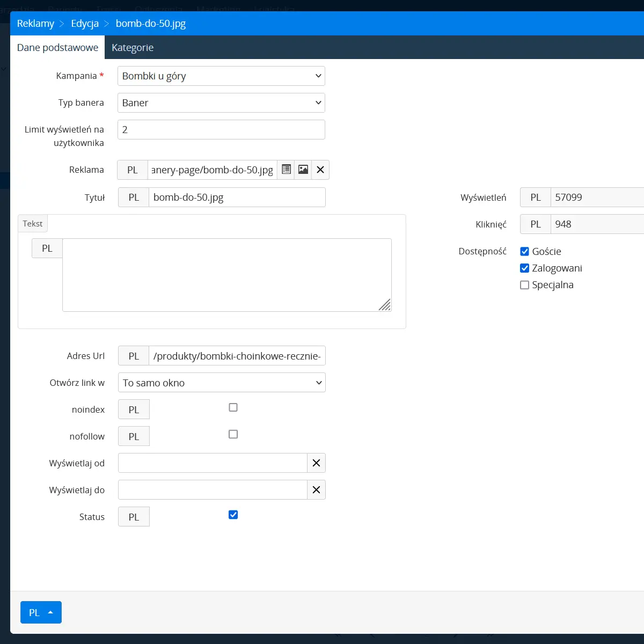
Task: Toggle the Zalogowani availability checkbox
Action: [525, 268]
